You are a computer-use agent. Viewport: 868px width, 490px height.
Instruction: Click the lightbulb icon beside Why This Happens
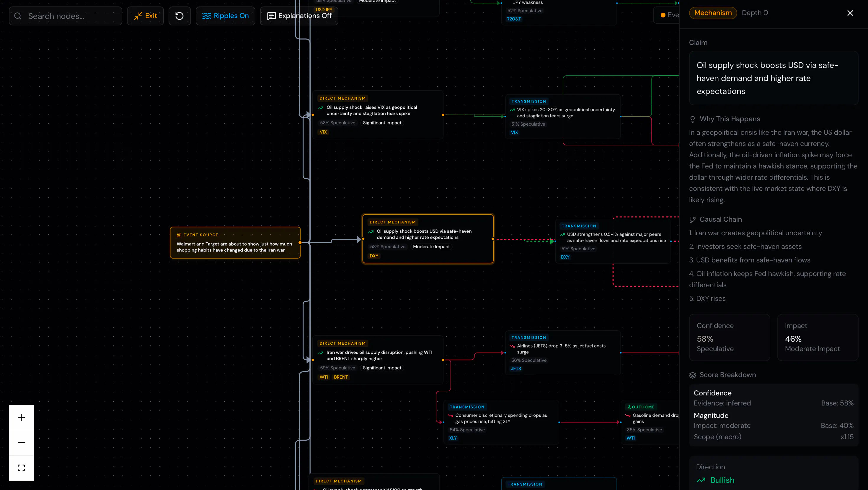(692, 119)
